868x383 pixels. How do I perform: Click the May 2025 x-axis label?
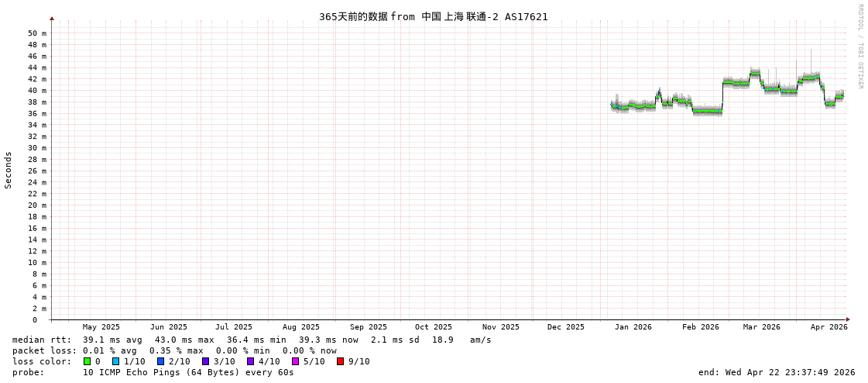(x=101, y=327)
